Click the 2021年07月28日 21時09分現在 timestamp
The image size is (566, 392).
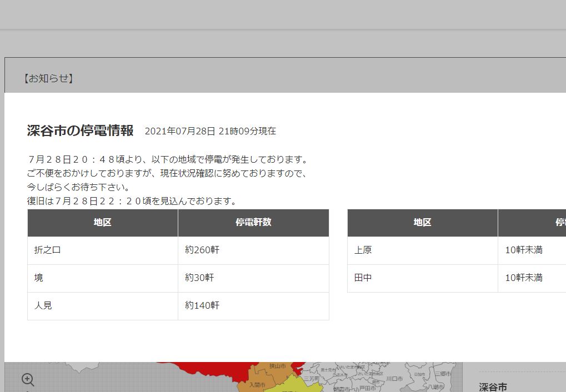tap(211, 132)
